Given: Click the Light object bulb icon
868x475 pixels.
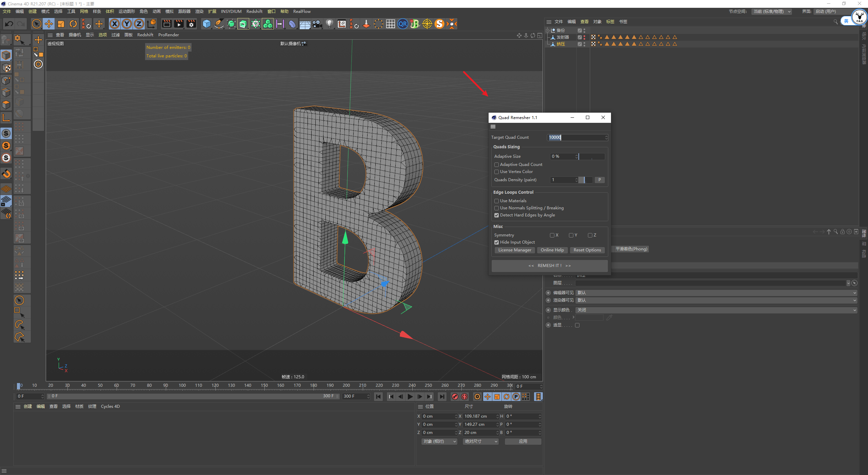Looking at the screenshot, I should [329, 24].
